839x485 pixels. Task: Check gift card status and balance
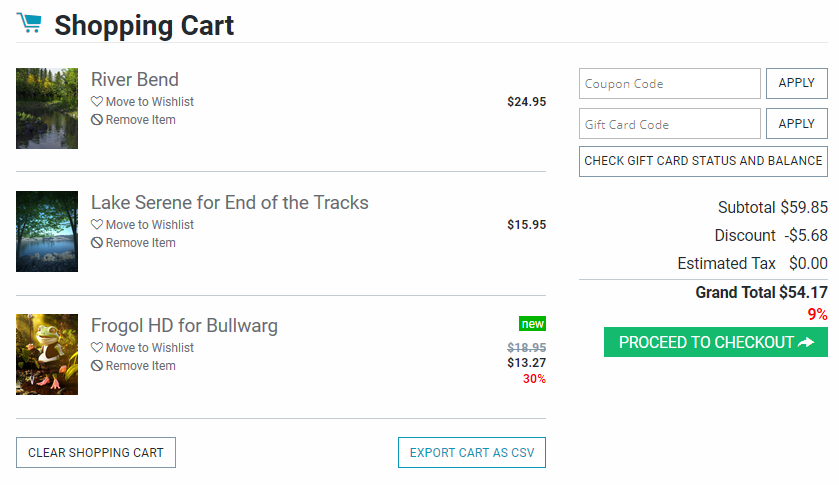pos(703,161)
